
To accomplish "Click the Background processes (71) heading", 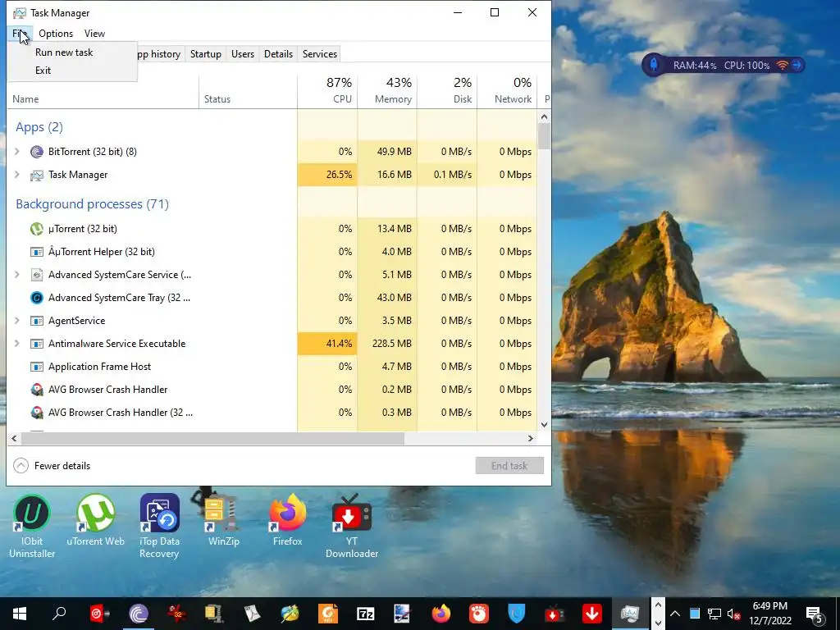I will [92, 204].
